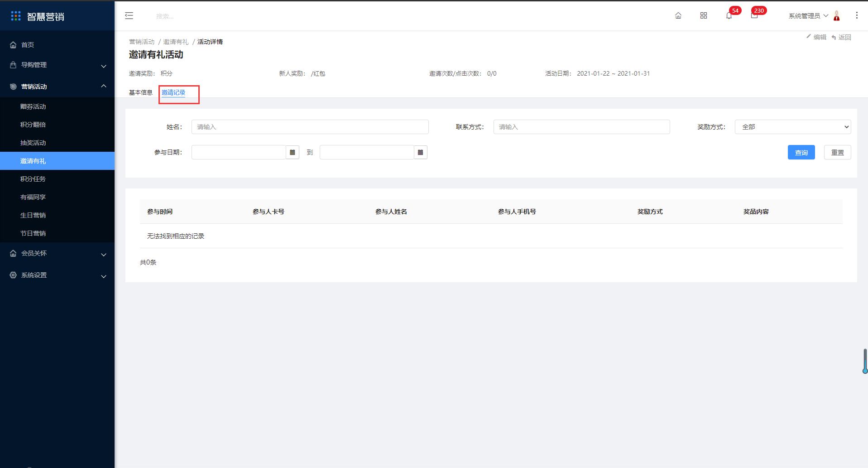The width and height of the screenshot is (868, 468).
Task: Open messages icon with 230 badge
Action: 754,16
